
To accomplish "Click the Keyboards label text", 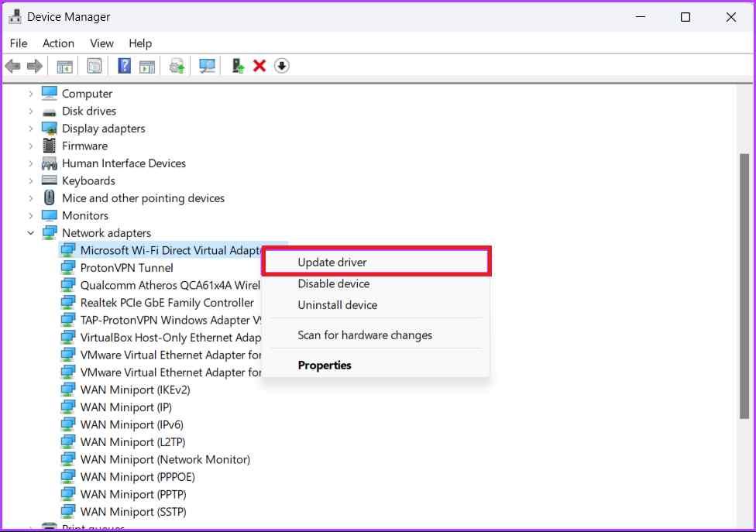I will 89,180.
